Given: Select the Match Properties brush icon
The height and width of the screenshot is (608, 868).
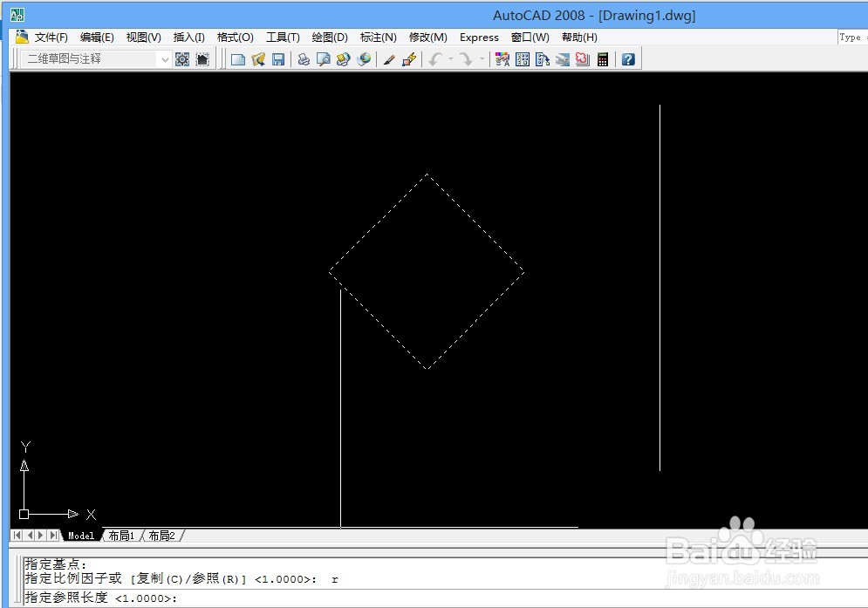Looking at the screenshot, I should coord(388,59).
